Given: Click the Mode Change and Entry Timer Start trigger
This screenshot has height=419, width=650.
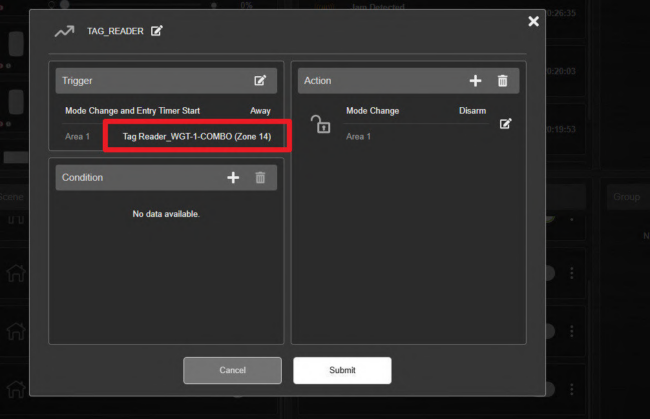Looking at the screenshot, I should pos(132,111).
